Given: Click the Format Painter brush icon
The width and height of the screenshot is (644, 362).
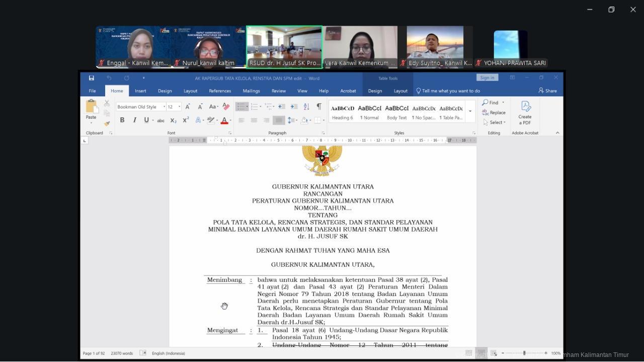Looking at the screenshot, I should (107, 123).
